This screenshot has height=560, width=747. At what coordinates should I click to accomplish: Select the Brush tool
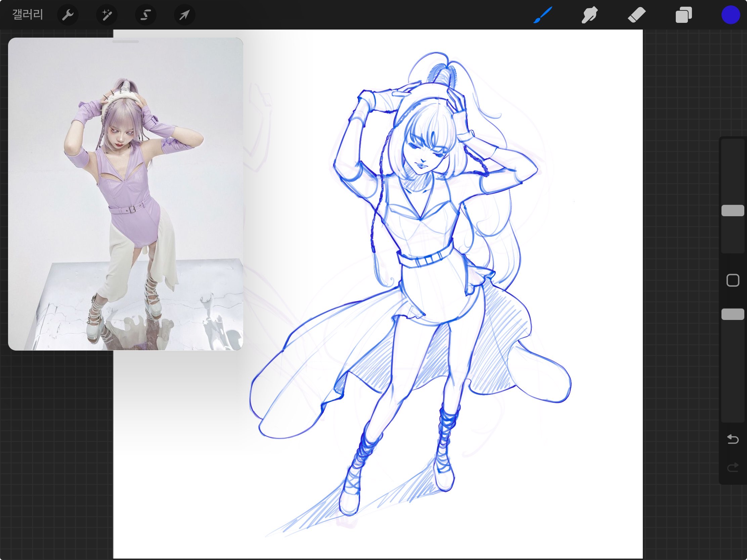point(543,15)
